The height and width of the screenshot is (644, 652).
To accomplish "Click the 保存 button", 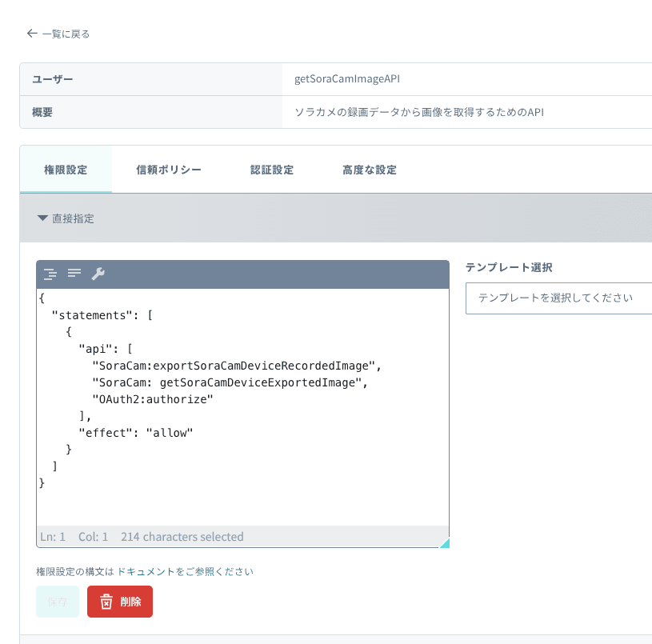I will pos(58,602).
